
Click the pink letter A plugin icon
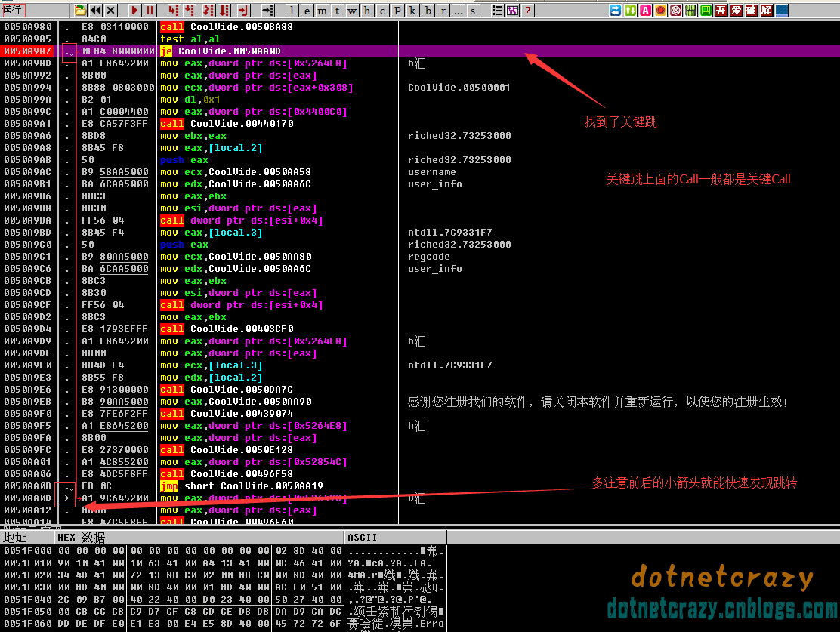tap(646, 10)
